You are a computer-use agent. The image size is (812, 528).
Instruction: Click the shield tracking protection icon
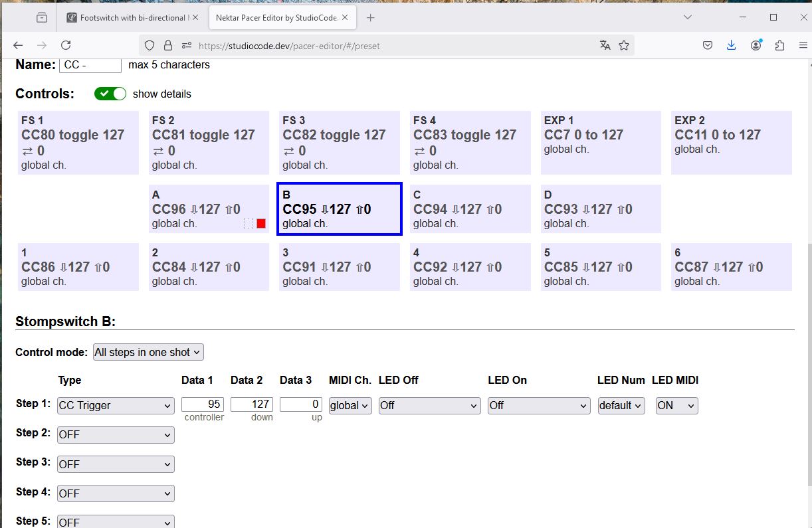[x=150, y=45]
